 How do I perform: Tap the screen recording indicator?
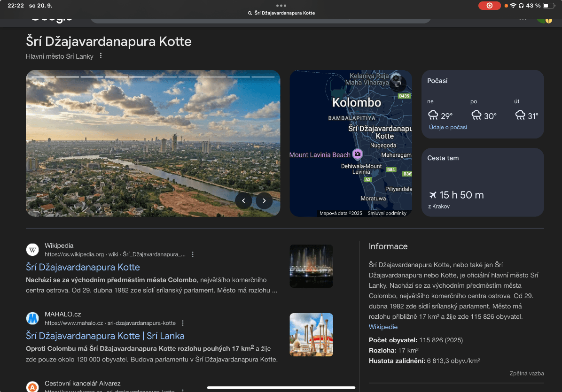489,6
